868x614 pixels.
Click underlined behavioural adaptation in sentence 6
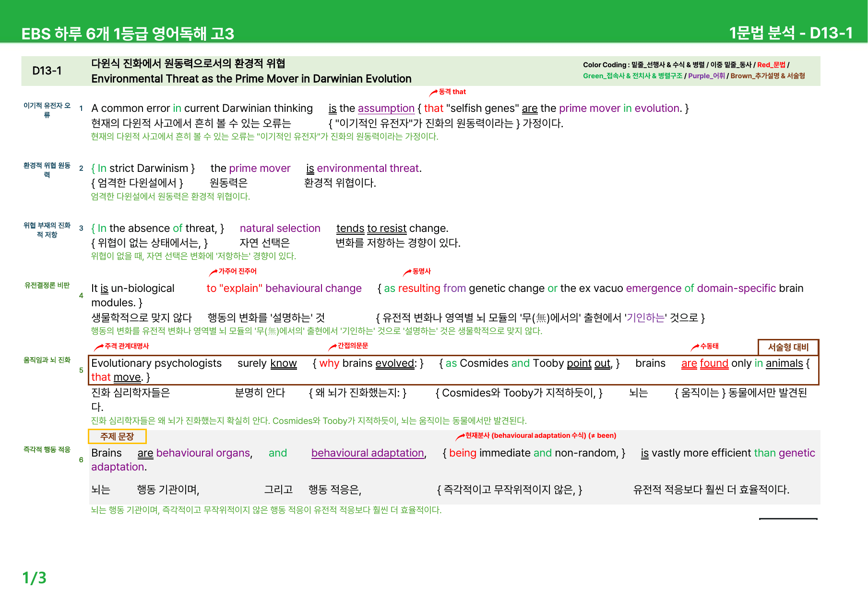coord(368,453)
